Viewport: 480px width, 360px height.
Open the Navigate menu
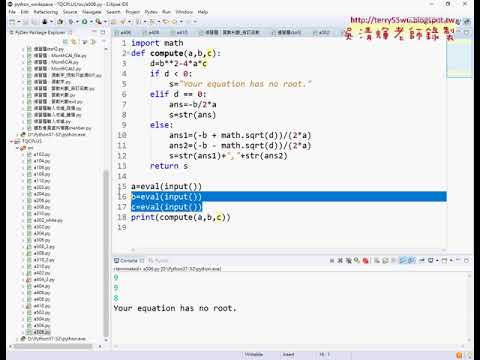click(x=92, y=12)
